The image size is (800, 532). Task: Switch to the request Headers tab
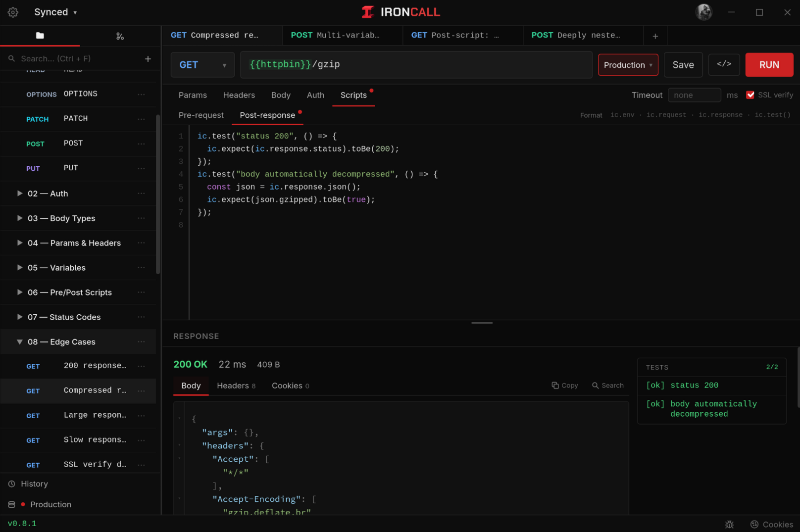point(239,95)
